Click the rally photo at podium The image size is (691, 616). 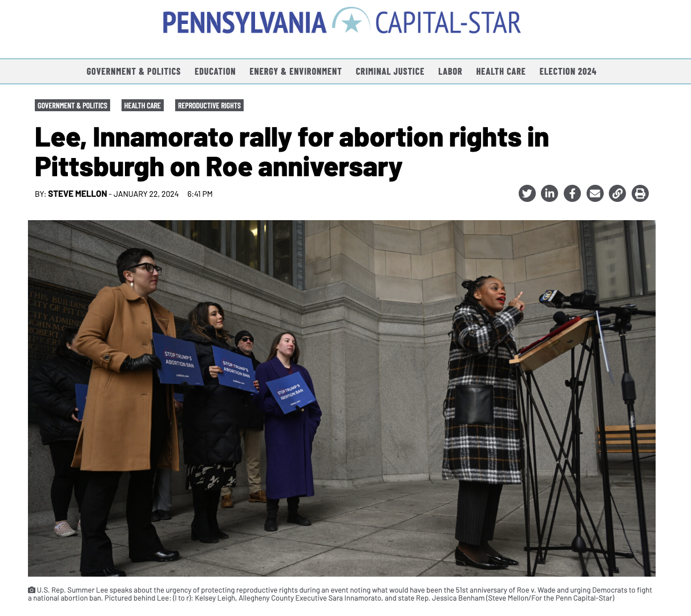[x=342, y=398]
